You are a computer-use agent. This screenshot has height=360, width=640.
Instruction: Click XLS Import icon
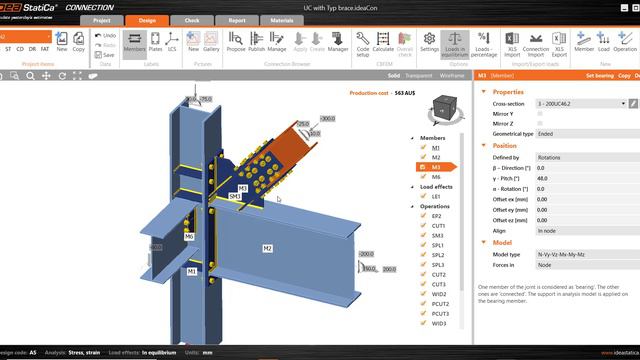pos(512,44)
